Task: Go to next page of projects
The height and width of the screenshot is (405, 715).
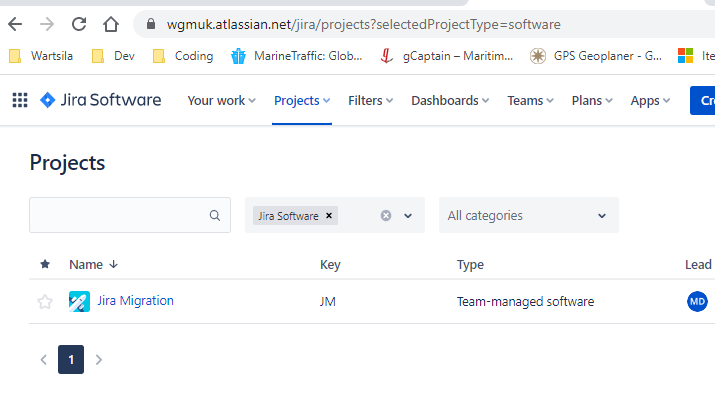Action: 98,360
